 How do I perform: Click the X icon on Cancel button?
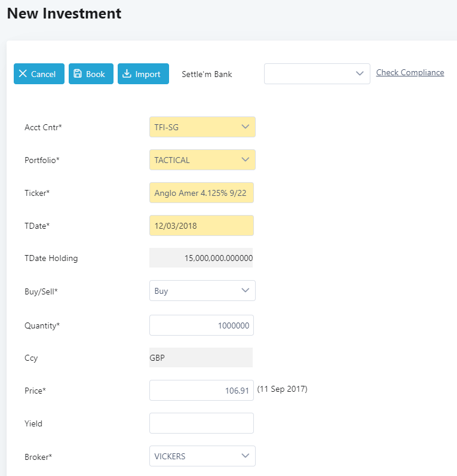pos(23,73)
